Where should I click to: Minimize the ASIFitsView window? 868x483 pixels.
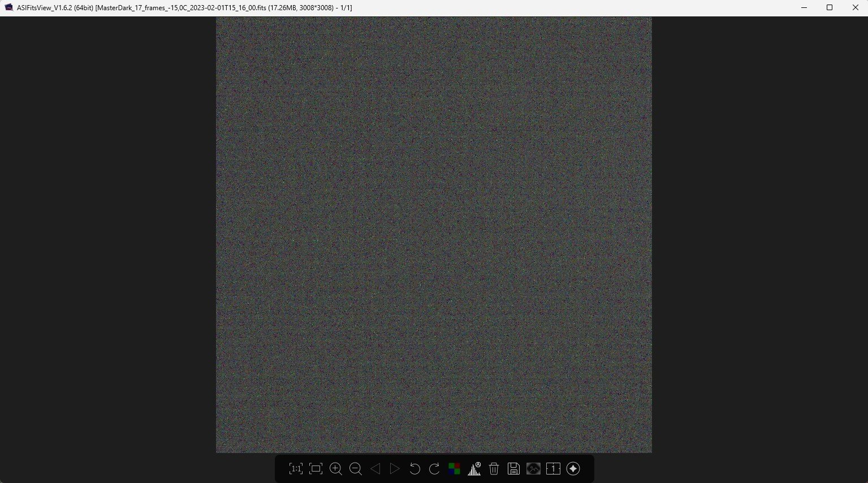click(804, 7)
